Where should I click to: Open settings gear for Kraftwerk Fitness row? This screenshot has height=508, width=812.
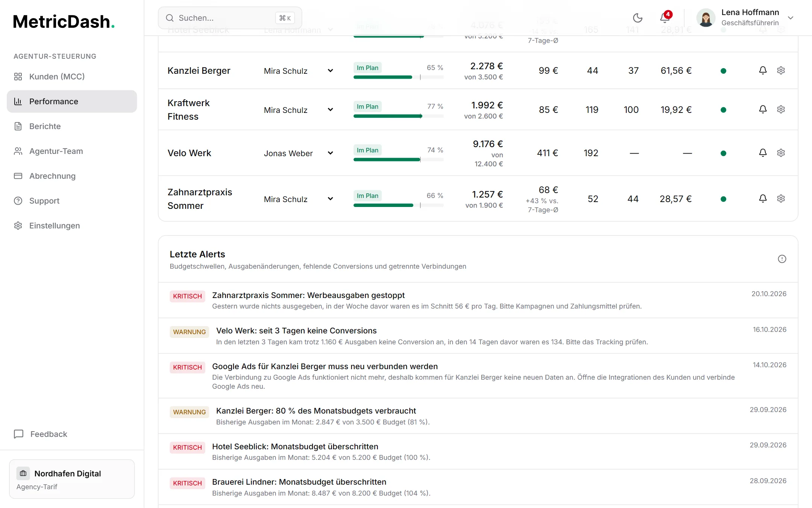pos(781,110)
